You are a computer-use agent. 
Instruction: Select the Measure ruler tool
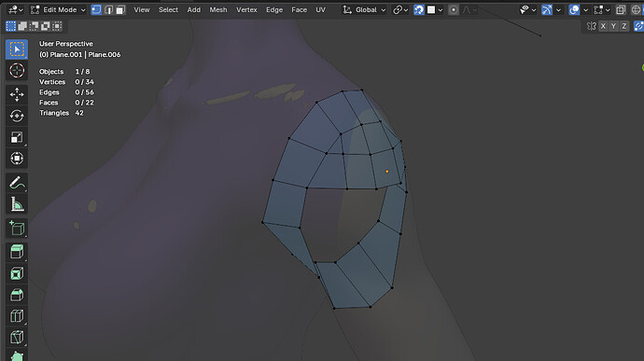point(17,204)
